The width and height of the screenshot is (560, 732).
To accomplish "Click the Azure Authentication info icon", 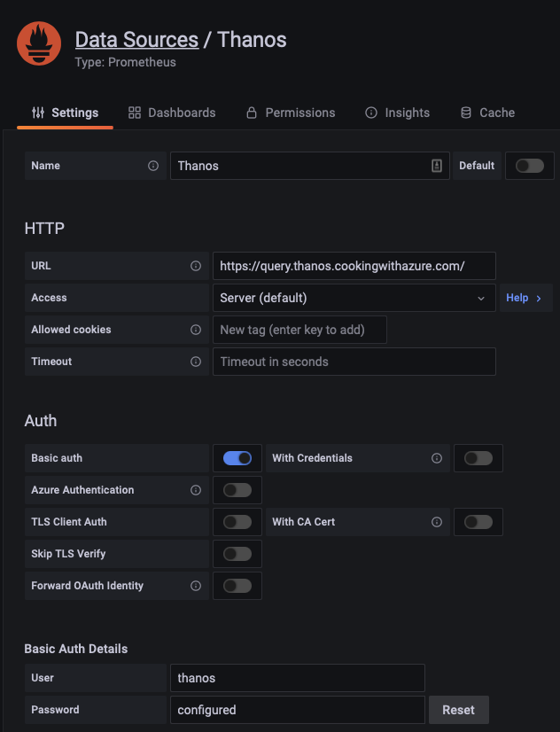I will [x=196, y=490].
